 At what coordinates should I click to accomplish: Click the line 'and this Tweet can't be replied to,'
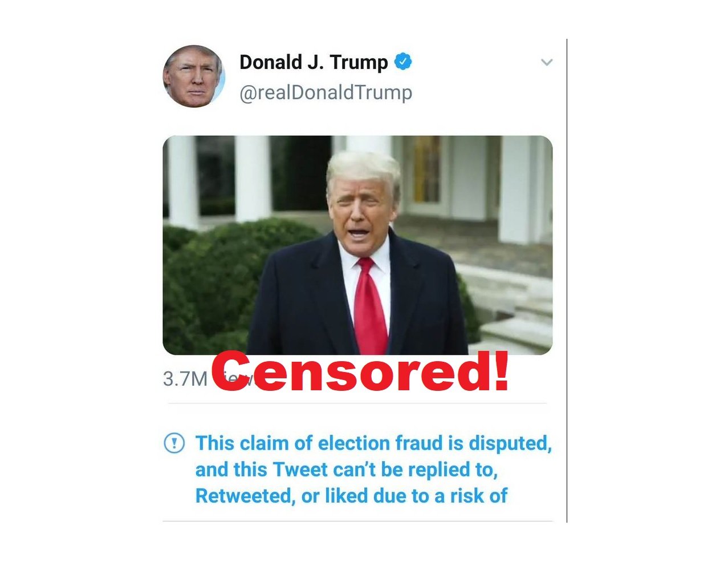coord(347,469)
